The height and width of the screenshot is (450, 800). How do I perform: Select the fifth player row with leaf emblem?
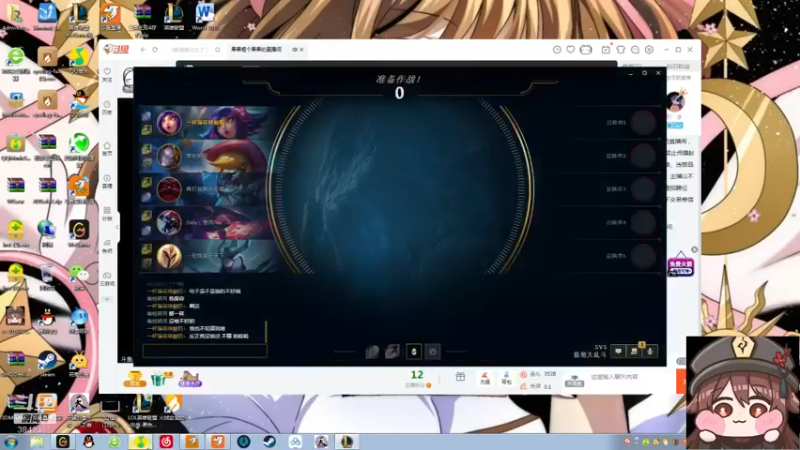209,256
